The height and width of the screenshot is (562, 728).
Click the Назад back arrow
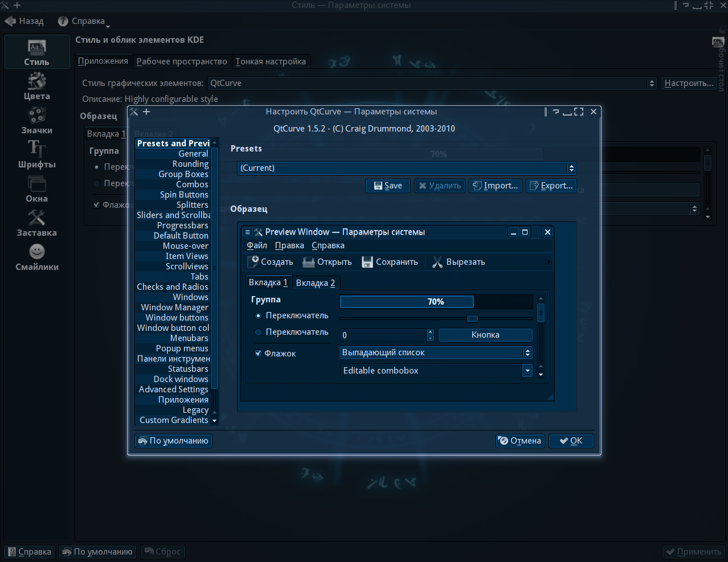[x=24, y=21]
